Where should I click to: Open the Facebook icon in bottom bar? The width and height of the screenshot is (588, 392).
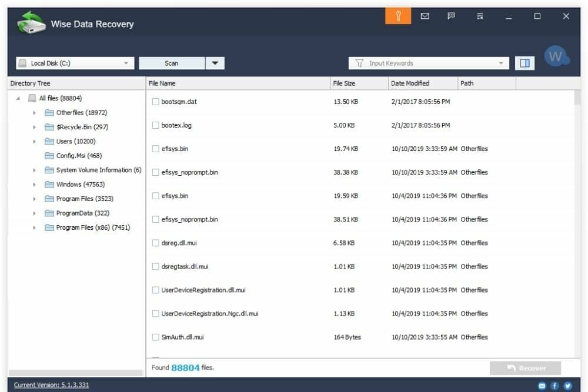(555, 386)
